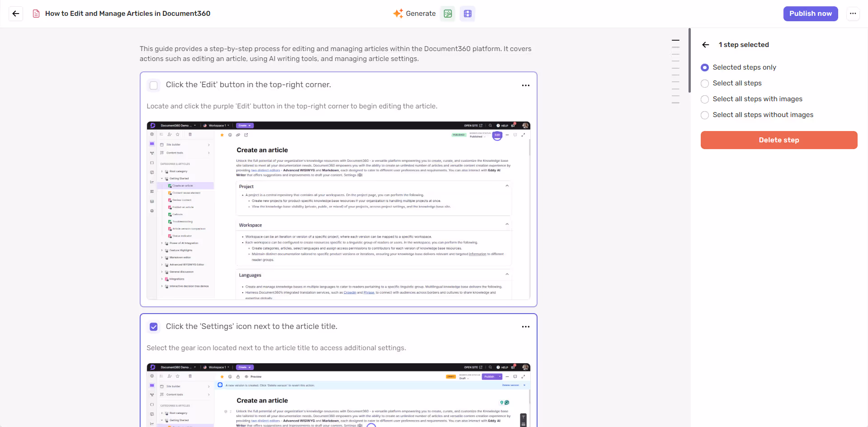The width and height of the screenshot is (868, 427).
Task: Click the second step title about Settings icon
Action: (x=251, y=327)
